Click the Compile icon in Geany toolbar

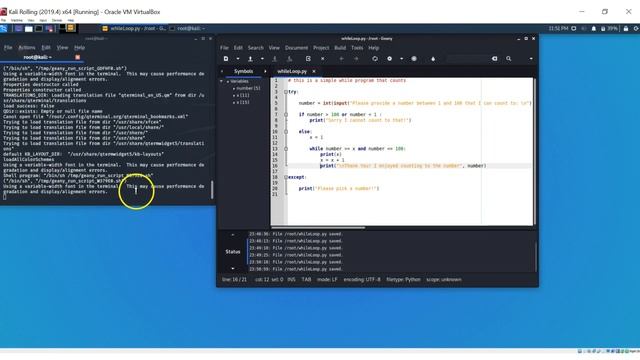375,59
